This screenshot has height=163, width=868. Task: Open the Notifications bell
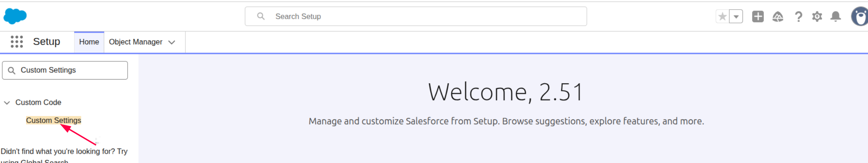tap(835, 17)
